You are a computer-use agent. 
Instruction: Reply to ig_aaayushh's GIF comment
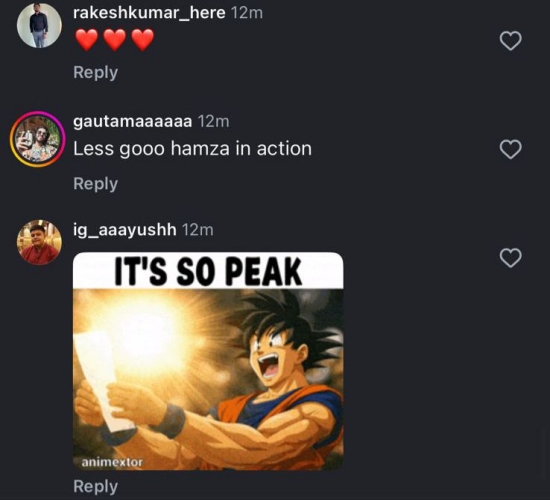(x=95, y=487)
